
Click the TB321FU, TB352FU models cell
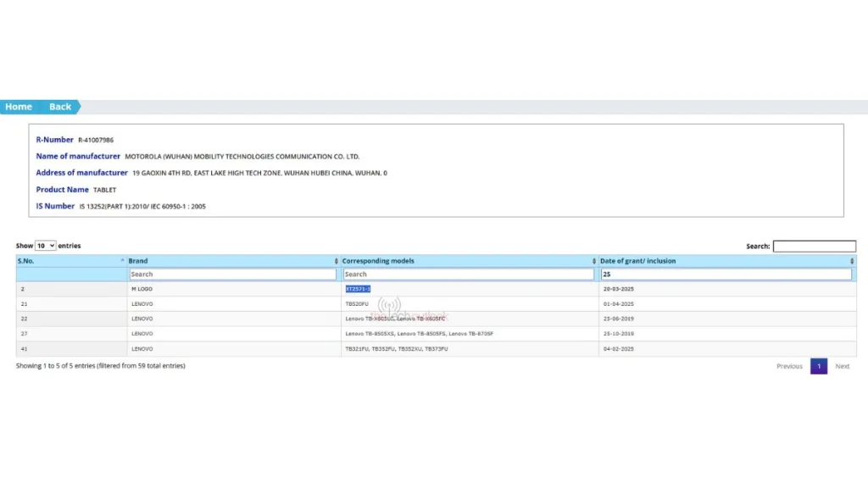coord(396,348)
